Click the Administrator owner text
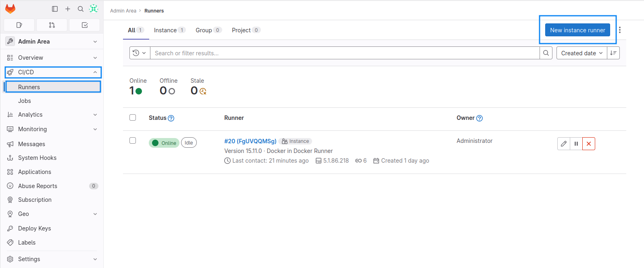The width and height of the screenshot is (644, 268). point(474,141)
